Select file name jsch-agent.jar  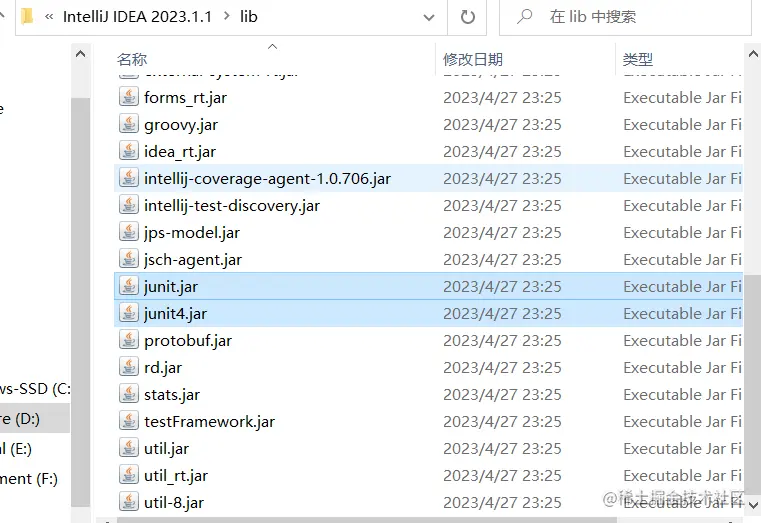tap(193, 260)
